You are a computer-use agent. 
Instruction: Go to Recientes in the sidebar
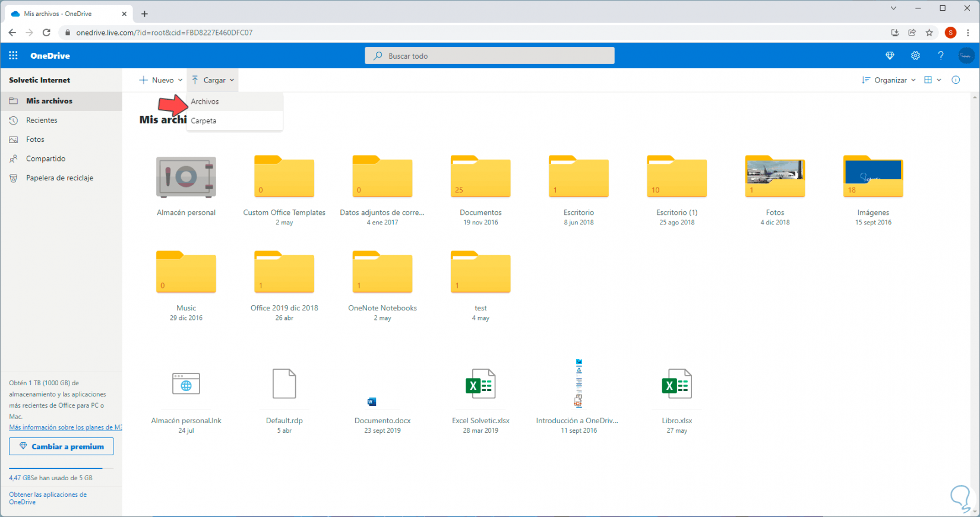point(61,120)
